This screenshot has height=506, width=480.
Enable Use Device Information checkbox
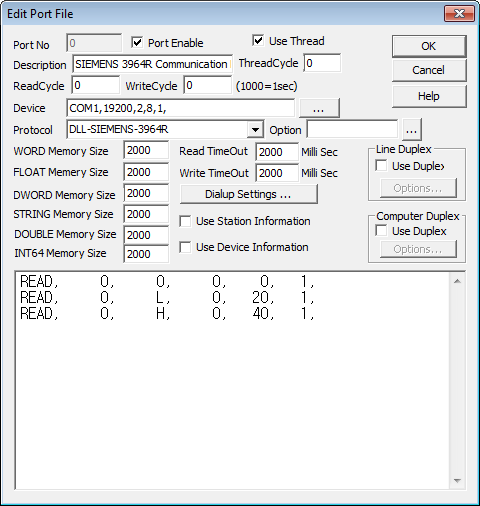point(185,247)
